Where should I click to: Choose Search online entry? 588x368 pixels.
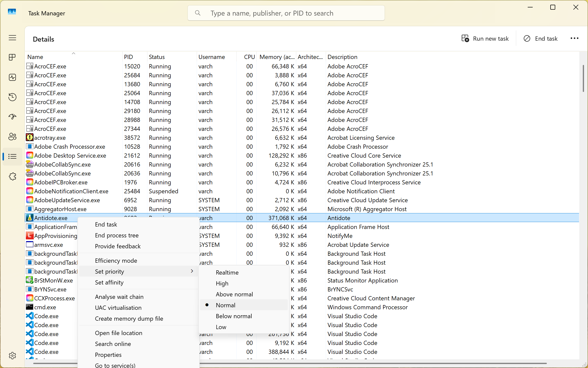point(138,344)
